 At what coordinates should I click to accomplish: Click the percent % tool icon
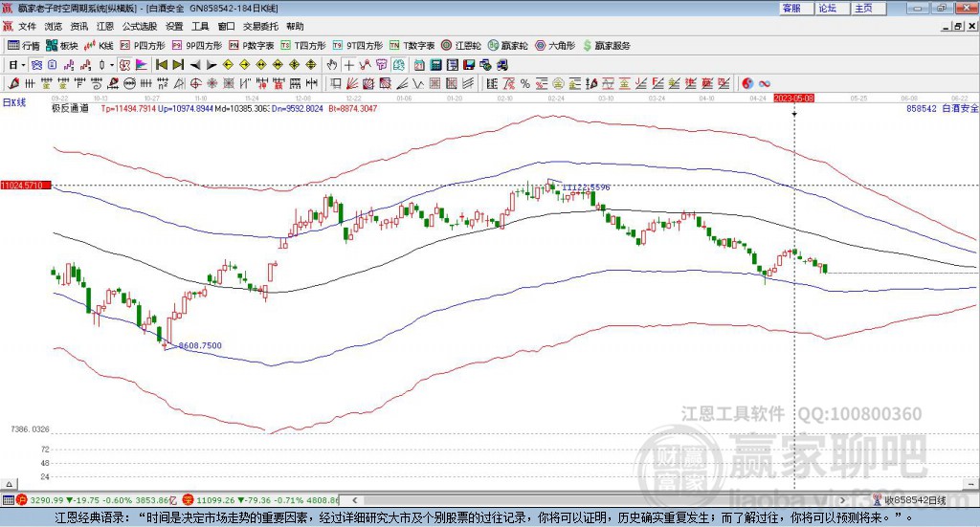pyautogui.click(x=525, y=83)
